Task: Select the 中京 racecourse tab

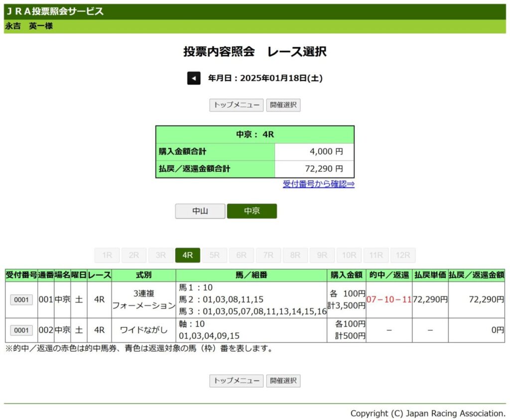Action: (252, 211)
